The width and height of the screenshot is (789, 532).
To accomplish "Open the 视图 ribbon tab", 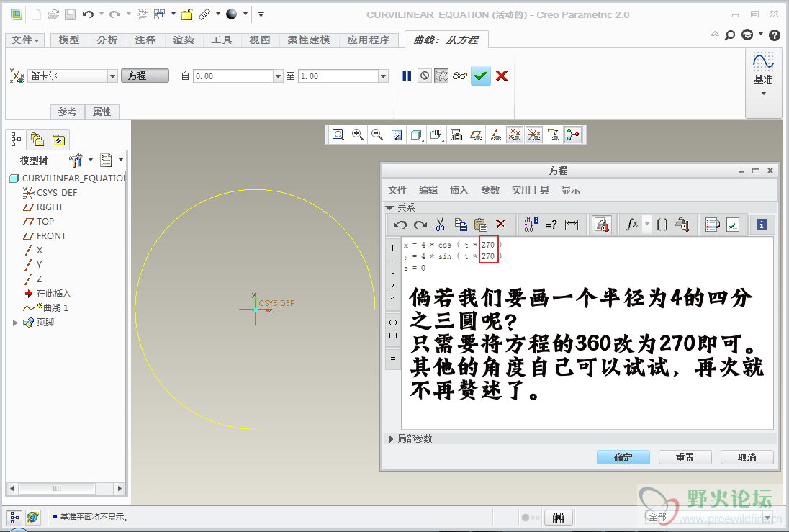I will point(260,40).
